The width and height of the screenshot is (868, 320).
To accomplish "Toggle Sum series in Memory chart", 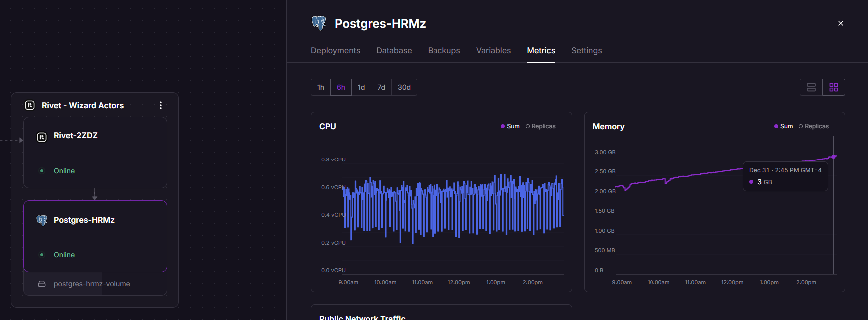I will 783,126.
